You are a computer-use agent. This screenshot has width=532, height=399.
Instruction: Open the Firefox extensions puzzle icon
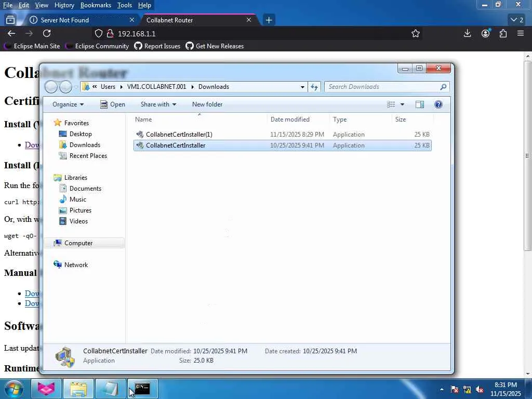(x=503, y=33)
